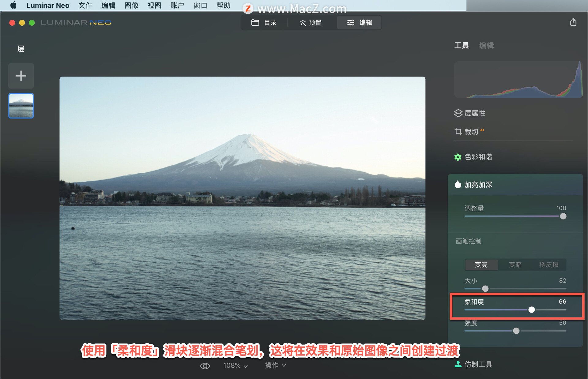Adjust the 调整量 amount slider
588x379 pixels.
[x=515, y=216]
